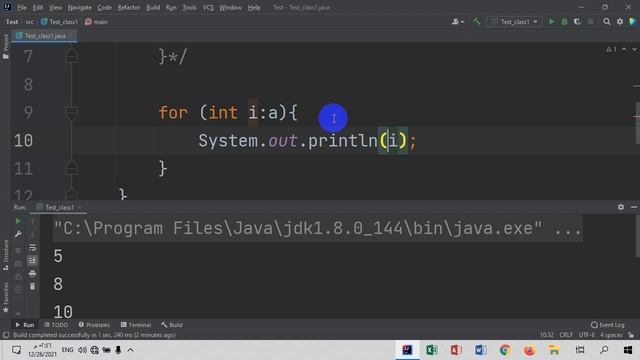Image resolution: width=640 pixels, height=360 pixels.
Task: Click the Run with Coverage shield icon
Action: click(577, 22)
